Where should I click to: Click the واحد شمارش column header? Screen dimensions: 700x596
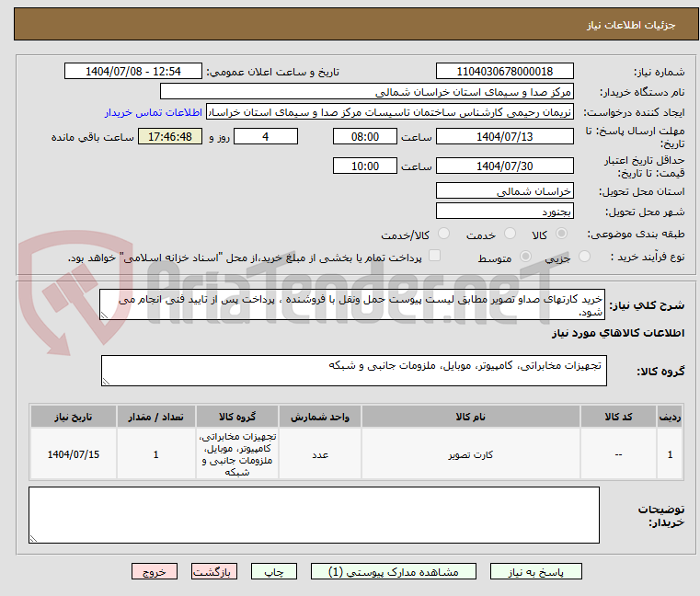(320, 417)
